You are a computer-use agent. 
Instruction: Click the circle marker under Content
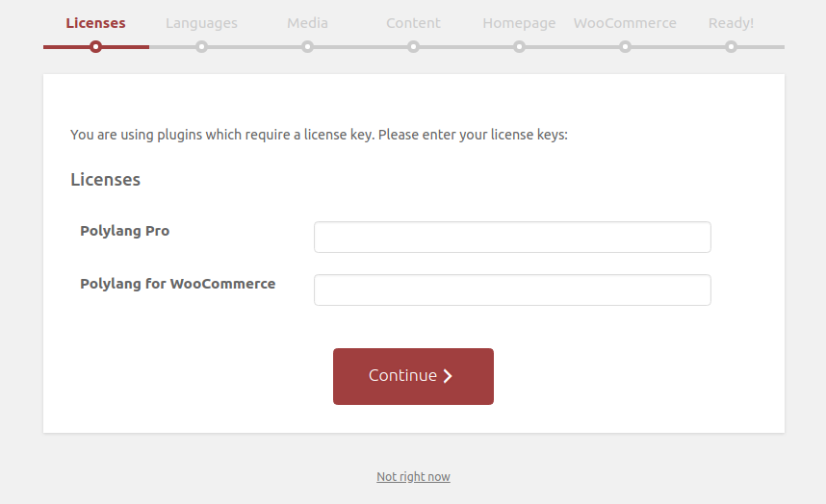pos(413,47)
